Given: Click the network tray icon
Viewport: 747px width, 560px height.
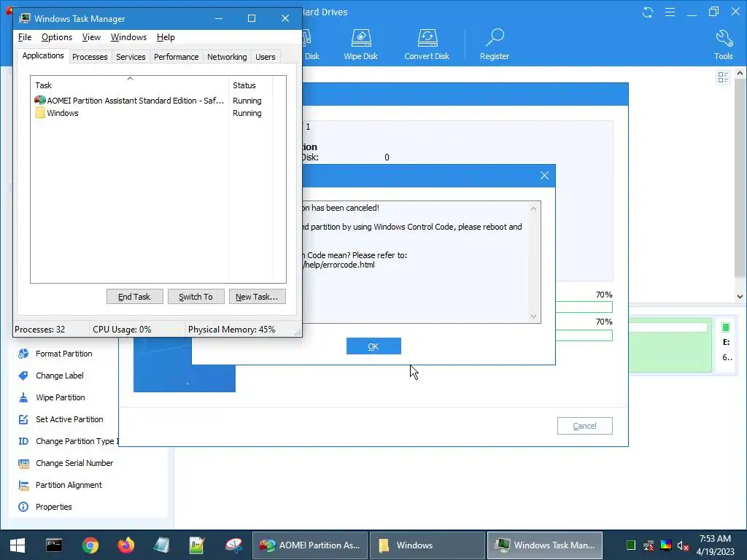Looking at the screenshot, I should pos(649,545).
